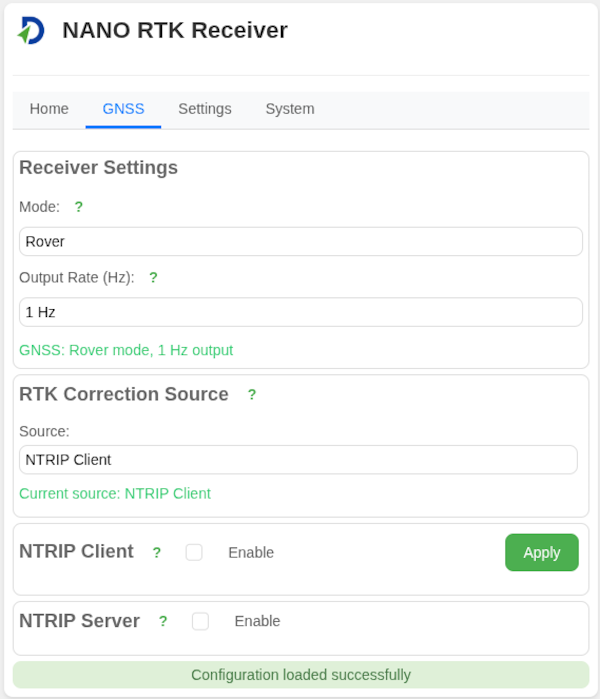
Task: Open the Source dropdown showing NTRIP Client
Action: 298,460
